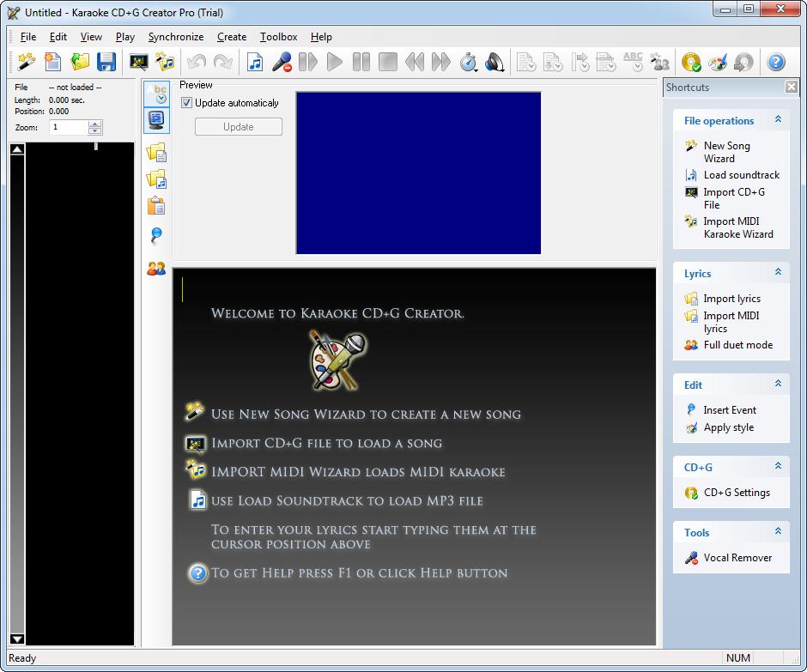Open the Create menu
Screen dimensions: 807x672
click(x=232, y=37)
